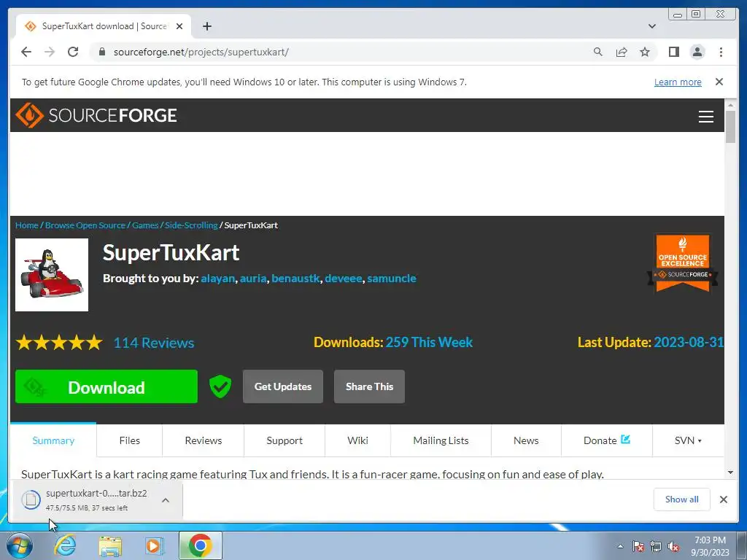Screen dimensions: 747x560
Task: Close the SuperTuxKart download tab
Action: pyautogui.click(x=179, y=26)
